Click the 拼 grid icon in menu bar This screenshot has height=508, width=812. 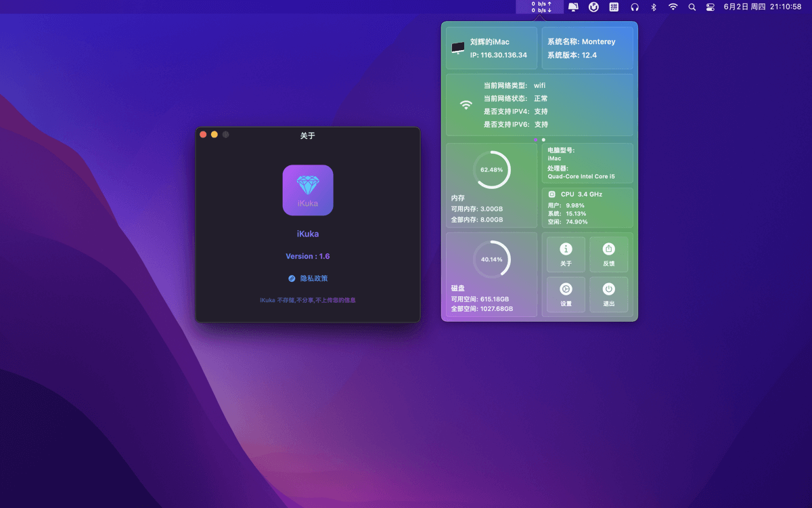[x=614, y=7]
